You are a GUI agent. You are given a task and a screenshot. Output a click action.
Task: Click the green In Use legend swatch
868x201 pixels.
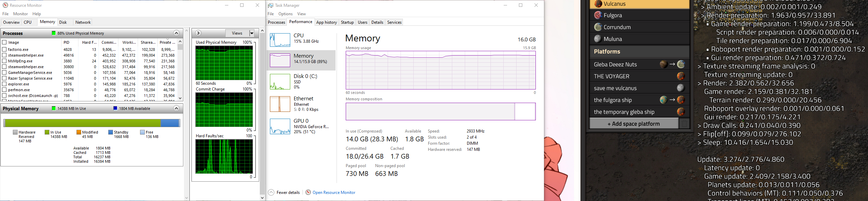(x=47, y=132)
